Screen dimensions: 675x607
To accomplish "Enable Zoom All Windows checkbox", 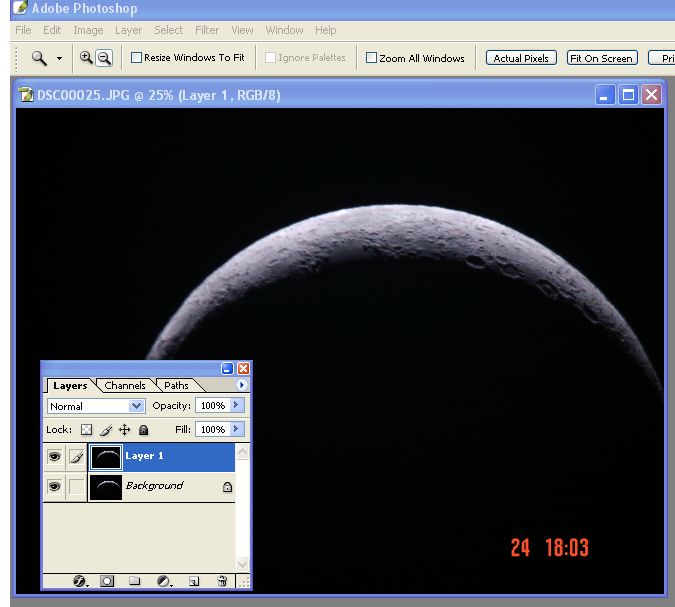I will [371, 58].
